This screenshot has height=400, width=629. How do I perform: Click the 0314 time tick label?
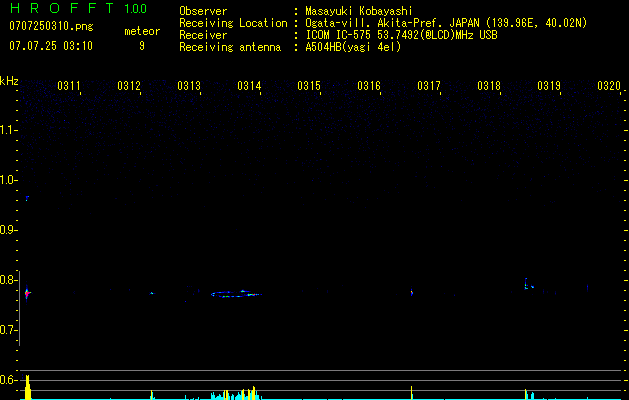[x=249, y=85]
